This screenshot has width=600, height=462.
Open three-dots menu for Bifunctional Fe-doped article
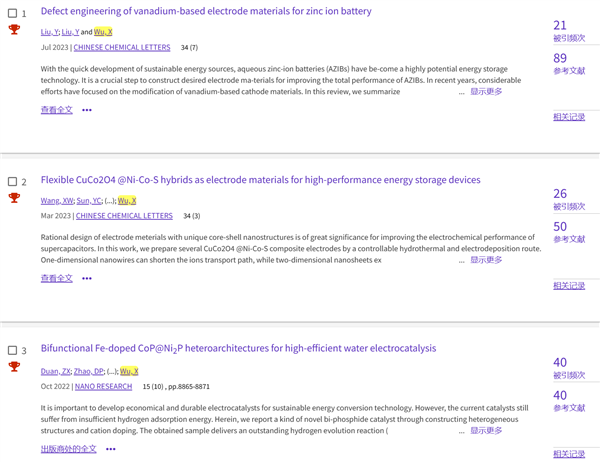[111, 449]
